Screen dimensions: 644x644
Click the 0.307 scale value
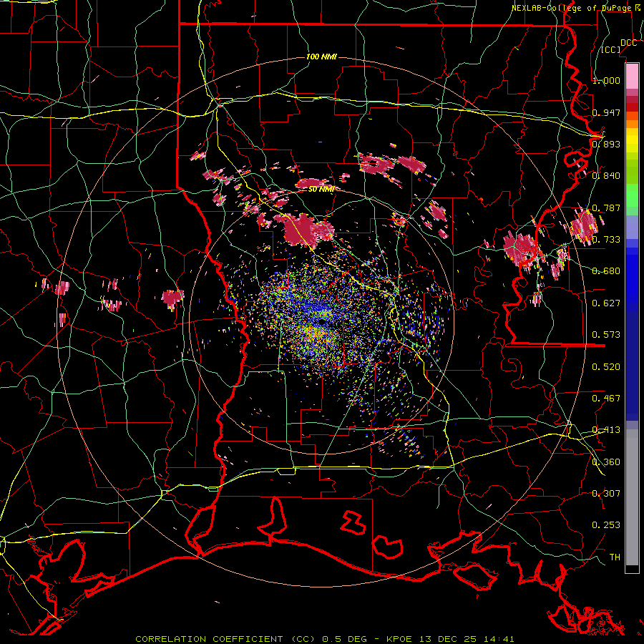pos(606,493)
